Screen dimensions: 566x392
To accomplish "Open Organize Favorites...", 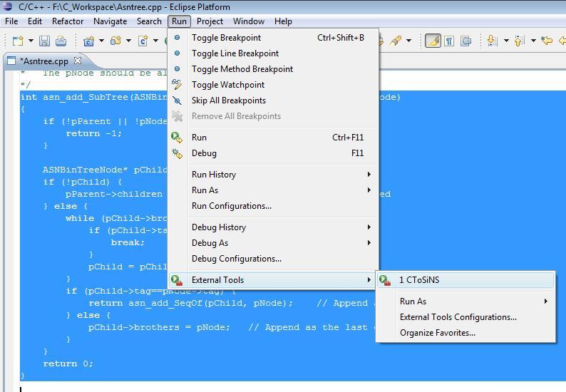I will [465, 333].
